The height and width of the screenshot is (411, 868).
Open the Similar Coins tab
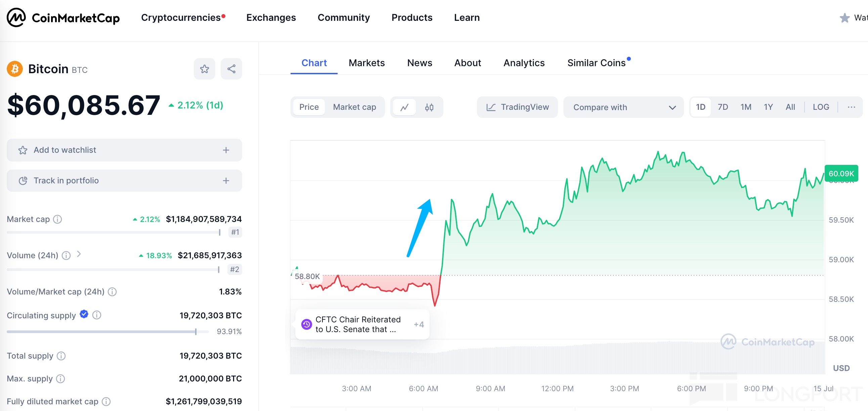596,63
